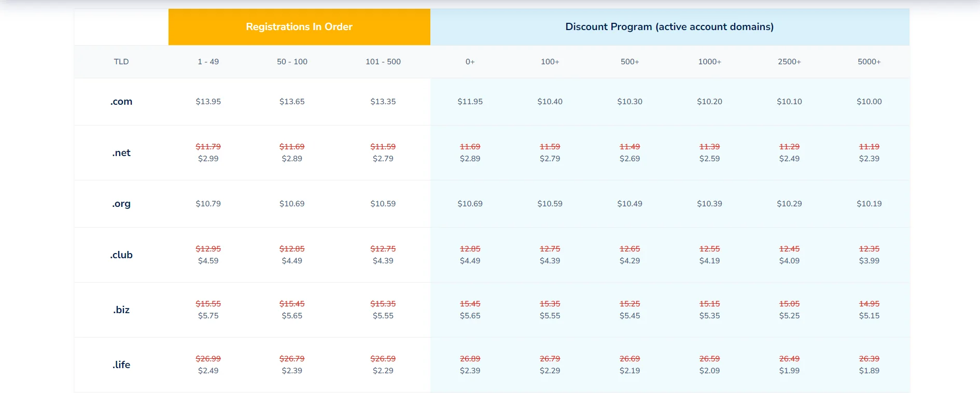Click the struck-through .club price "$12.95"
The width and height of the screenshot is (980, 393).
(208, 249)
